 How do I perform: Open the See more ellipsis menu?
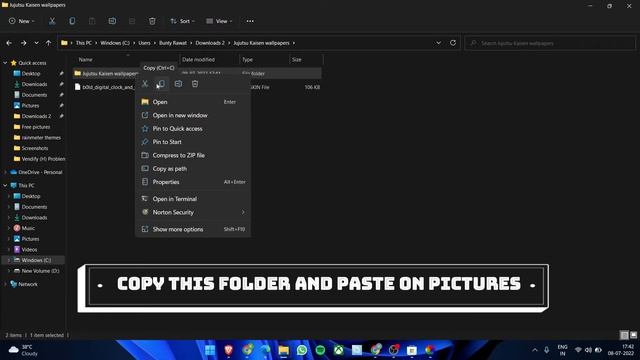pyautogui.click(x=250, y=21)
